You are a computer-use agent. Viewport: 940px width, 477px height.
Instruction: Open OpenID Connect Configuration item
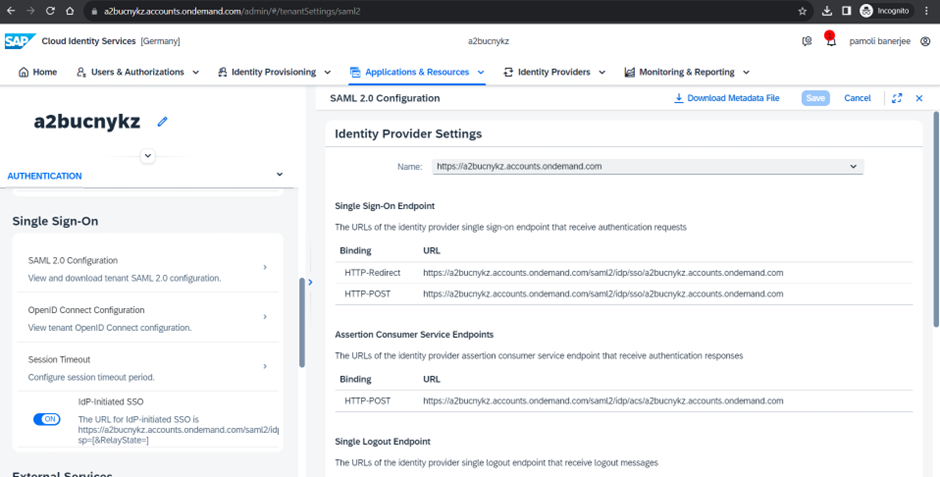(x=147, y=317)
